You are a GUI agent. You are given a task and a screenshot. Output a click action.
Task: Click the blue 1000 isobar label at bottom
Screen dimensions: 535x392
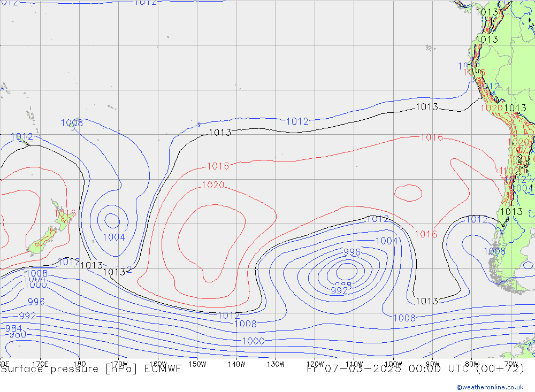[x=253, y=341]
